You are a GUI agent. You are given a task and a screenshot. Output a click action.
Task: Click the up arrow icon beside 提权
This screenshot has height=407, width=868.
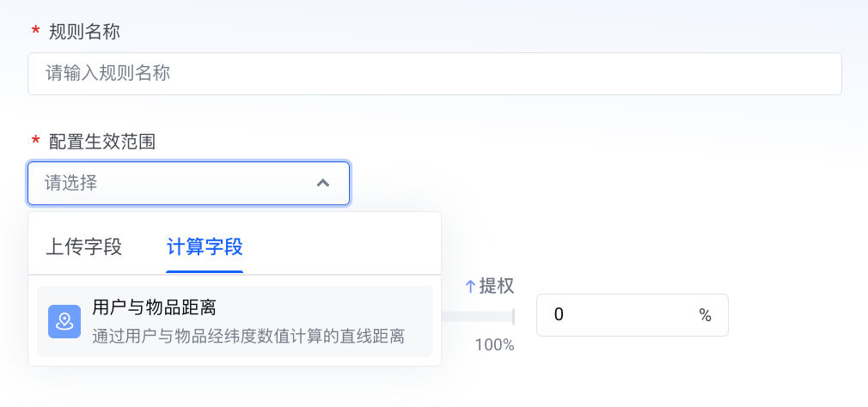tap(470, 286)
